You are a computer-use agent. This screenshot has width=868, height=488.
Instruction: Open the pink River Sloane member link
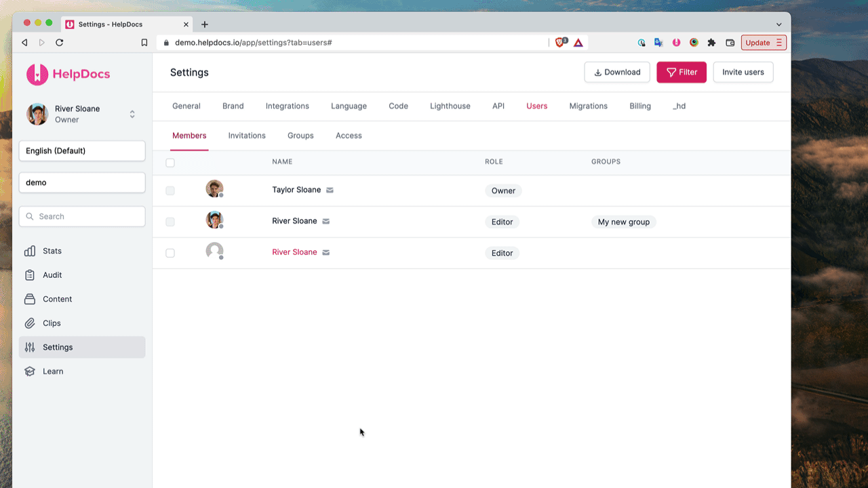[x=294, y=252]
